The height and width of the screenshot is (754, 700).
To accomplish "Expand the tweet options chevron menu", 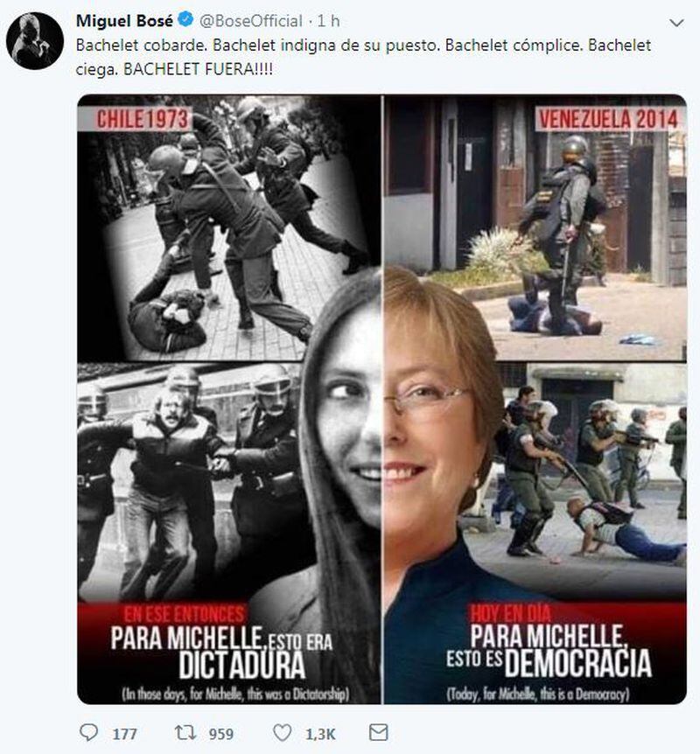I will pyautogui.click(x=676, y=23).
